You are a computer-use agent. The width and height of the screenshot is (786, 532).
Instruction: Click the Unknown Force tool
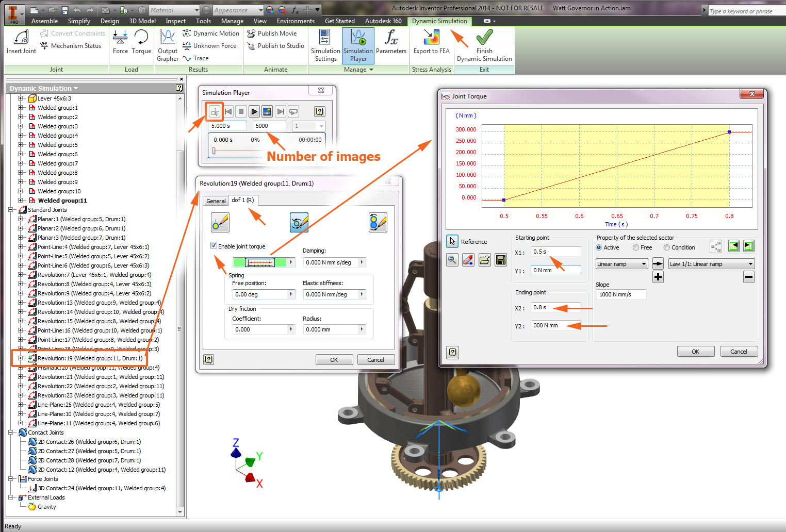pyautogui.click(x=209, y=46)
